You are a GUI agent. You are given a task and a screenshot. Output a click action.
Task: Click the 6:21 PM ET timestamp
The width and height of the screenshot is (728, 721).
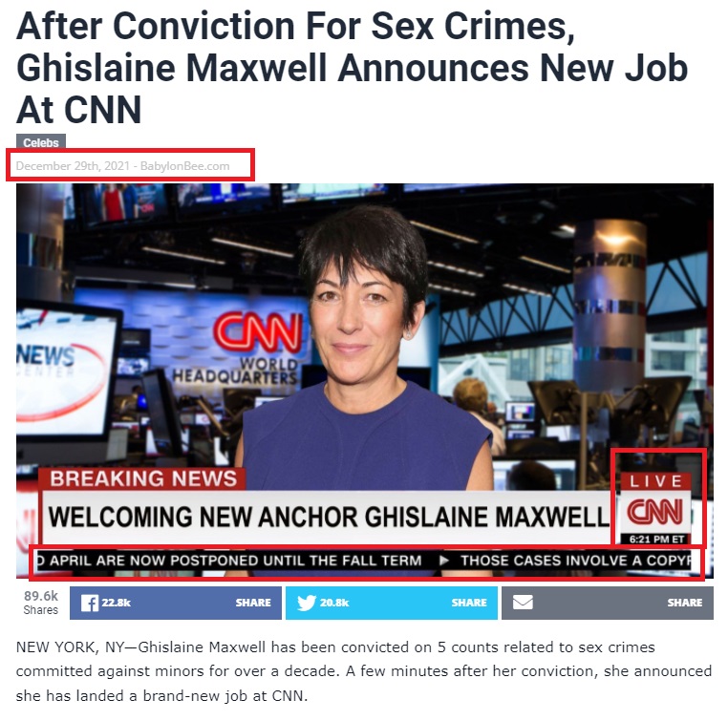tap(656, 540)
